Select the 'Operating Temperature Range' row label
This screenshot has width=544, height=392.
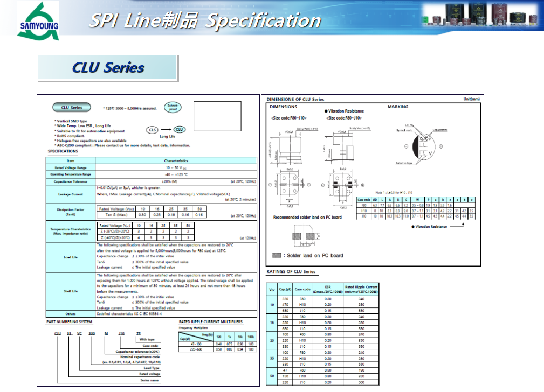71,174
